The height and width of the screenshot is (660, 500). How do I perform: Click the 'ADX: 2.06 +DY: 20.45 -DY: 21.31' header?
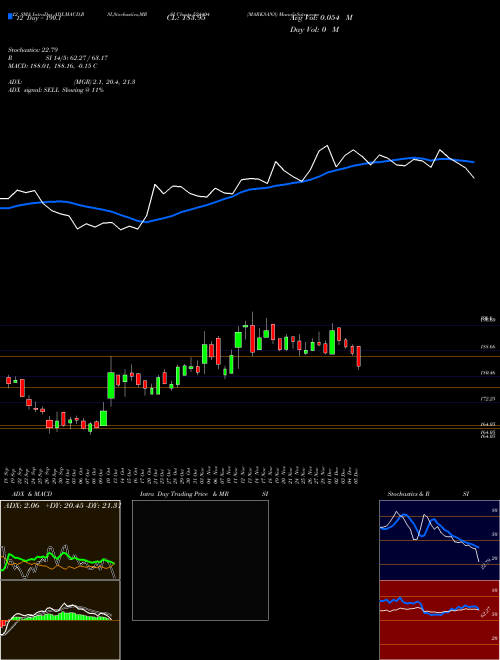62,506
